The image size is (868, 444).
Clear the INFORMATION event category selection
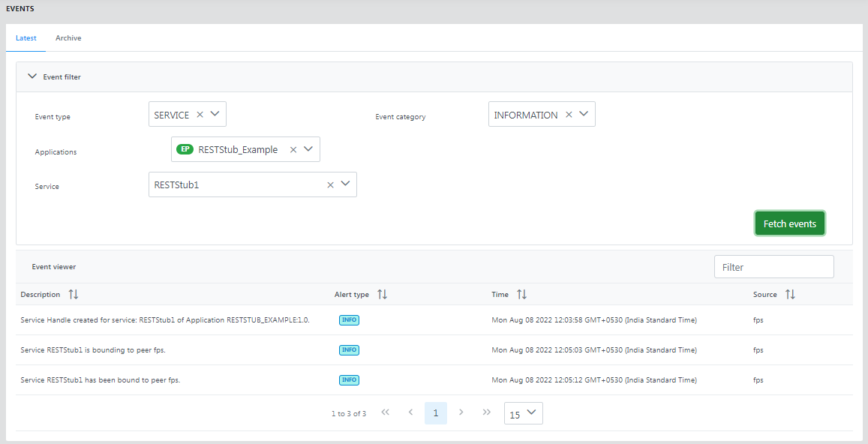(x=569, y=115)
